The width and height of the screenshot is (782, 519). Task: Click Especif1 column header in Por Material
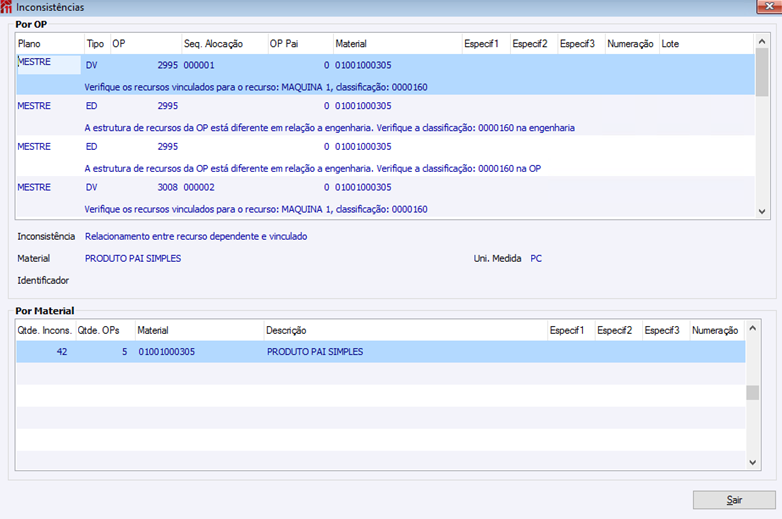coord(571,331)
